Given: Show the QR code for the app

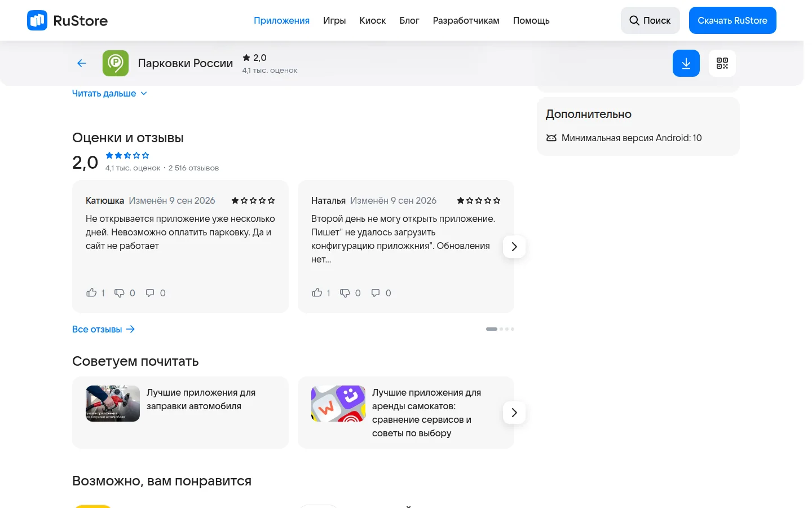Looking at the screenshot, I should point(722,63).
